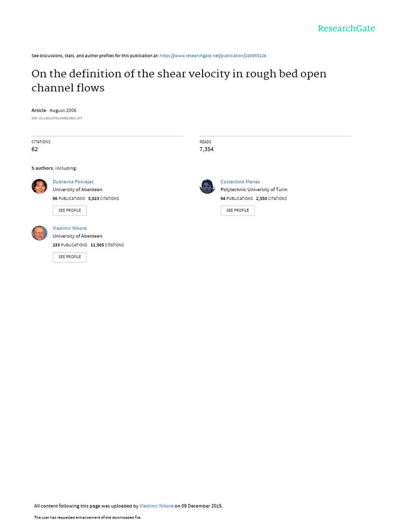Click Costantino Manes' profile photo

coord(207,187)
